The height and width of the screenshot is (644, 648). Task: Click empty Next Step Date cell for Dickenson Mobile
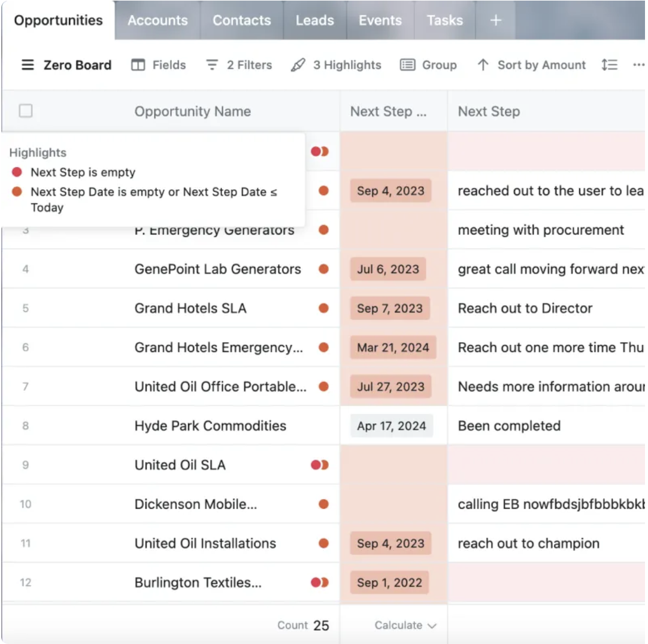[x=393, y=504]
